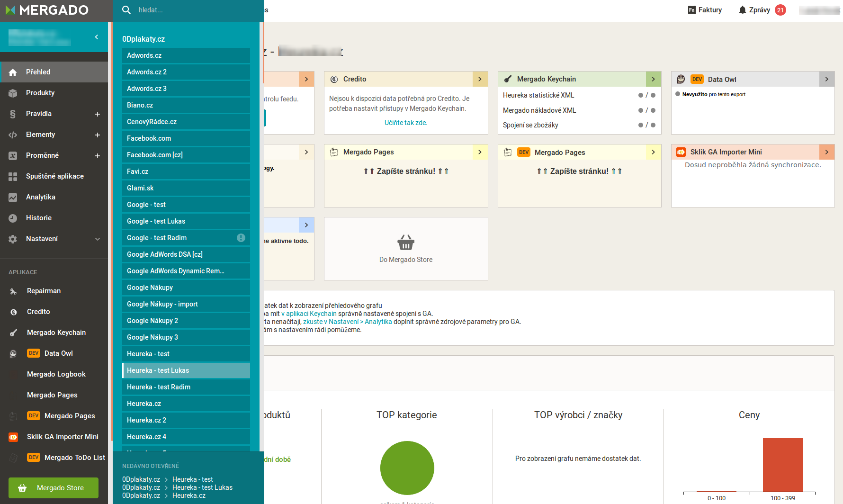Open Zprávy bell notifications
This screenshot has height=504, width=843.
coord(742,10)
